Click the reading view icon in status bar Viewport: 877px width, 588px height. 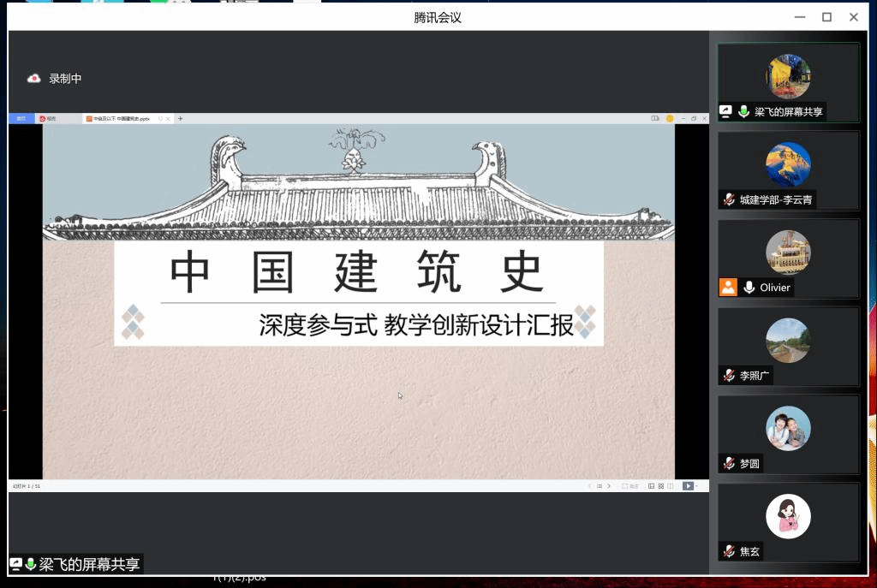coord(670,486)
